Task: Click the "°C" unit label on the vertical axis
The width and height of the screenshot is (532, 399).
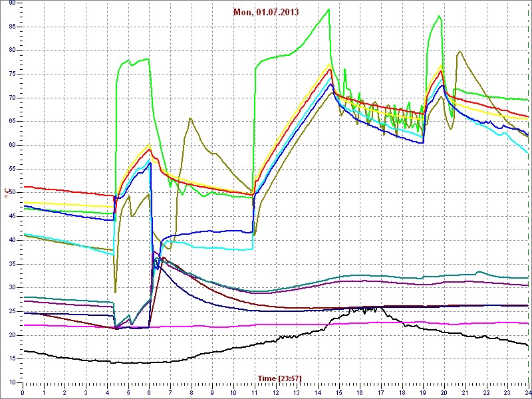Action: (x=6, y=193)
